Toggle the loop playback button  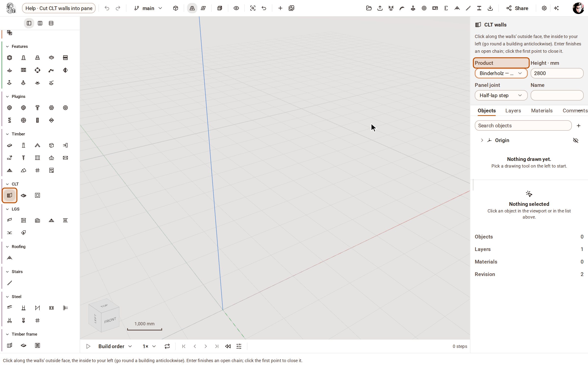(x=167, y=346)
